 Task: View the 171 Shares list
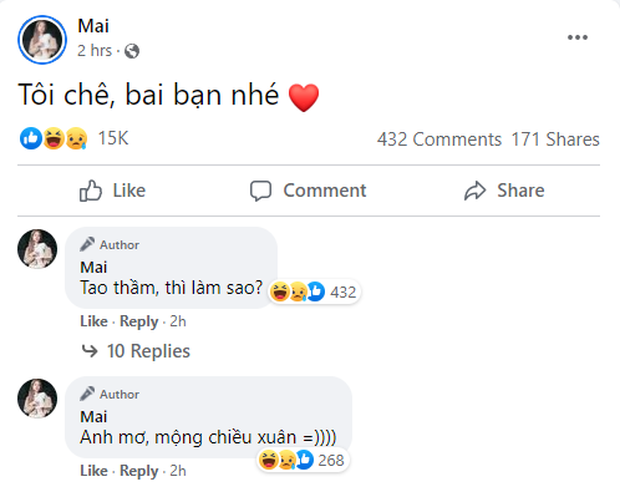(x=555, y=139)
